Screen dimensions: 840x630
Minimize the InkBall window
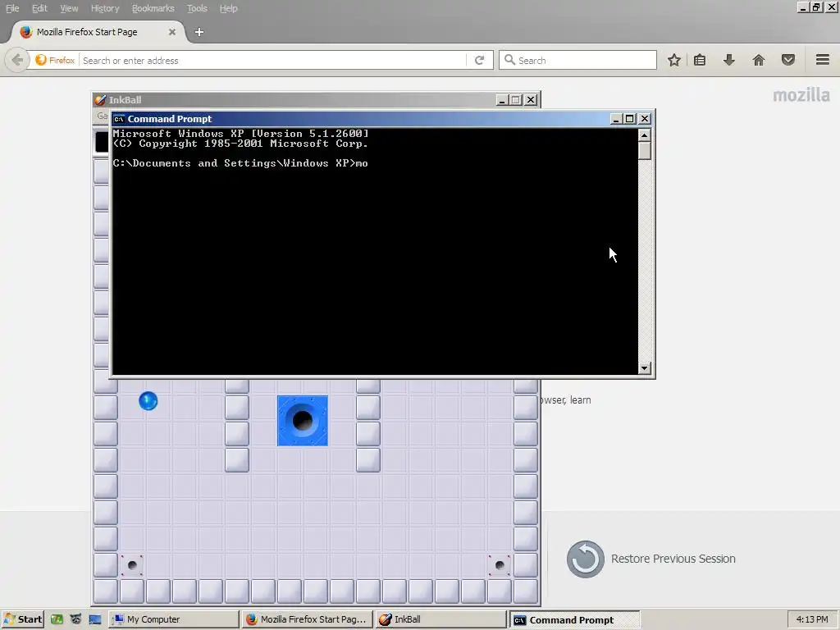(502, 99)
